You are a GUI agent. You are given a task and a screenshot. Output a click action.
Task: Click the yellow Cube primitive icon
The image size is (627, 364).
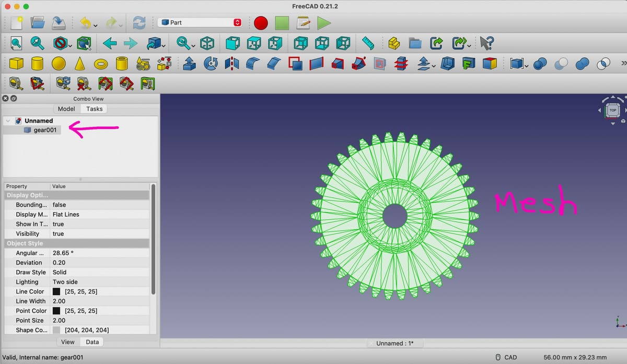click(x=17, y=63)
